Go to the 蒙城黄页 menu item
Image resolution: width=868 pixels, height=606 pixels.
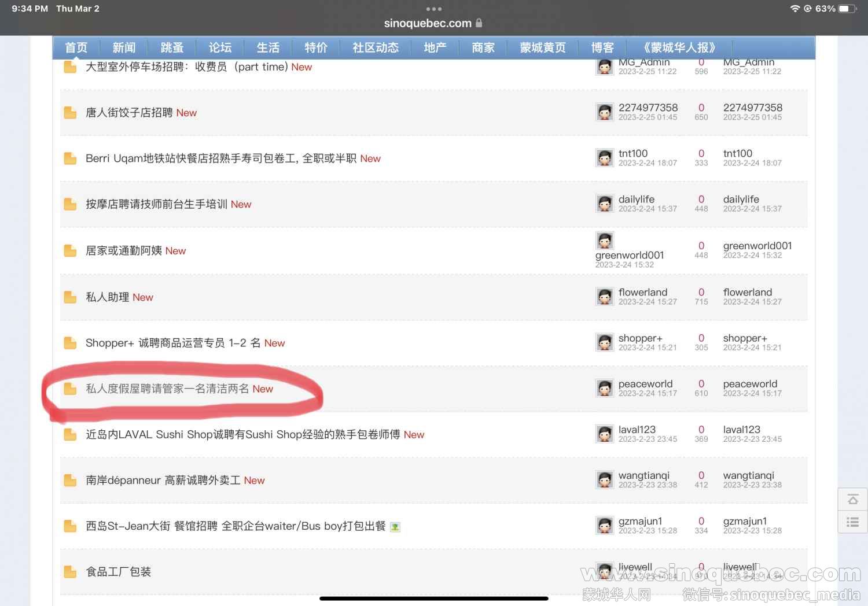point(542,47)
